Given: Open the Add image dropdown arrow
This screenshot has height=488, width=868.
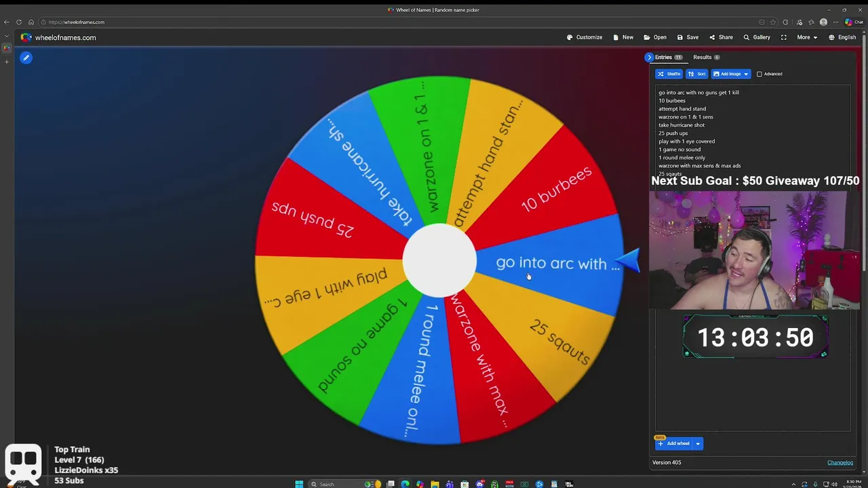Looking at the screenshot, I should pos(745,74).
